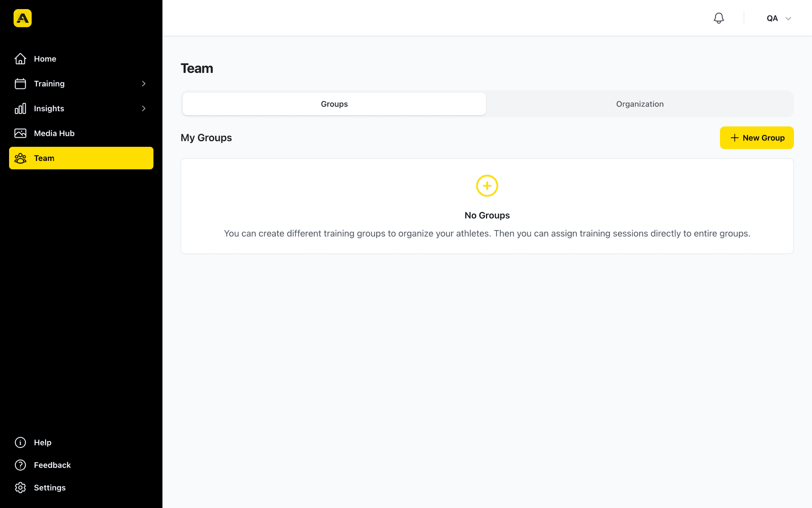The width and height of the screenshot is (812, 508).
Task: Open Settings in the sidebar
Action: coord(81,488)
